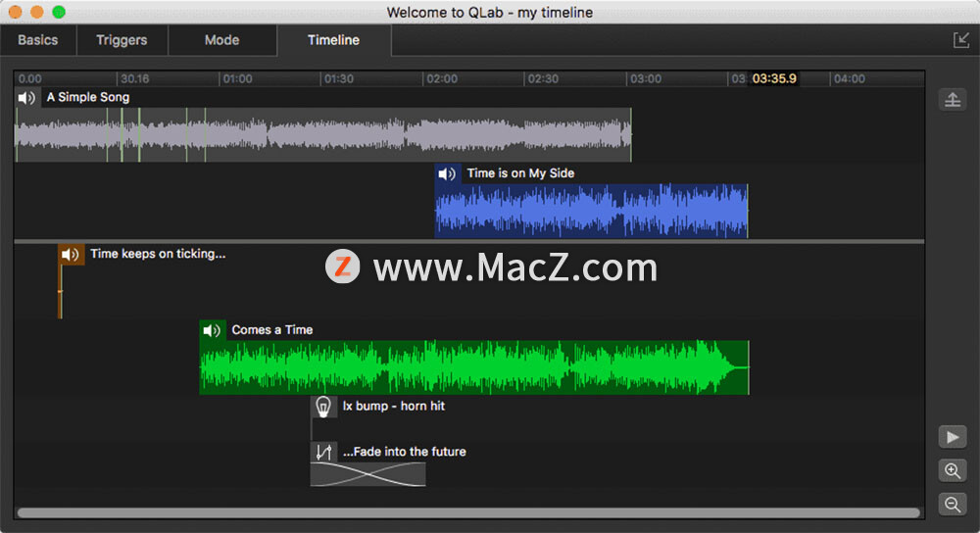Screen dimensions: 980x533
Task: Click the pop-in inspector arrow icon
Action: click(x=960, y=40)
